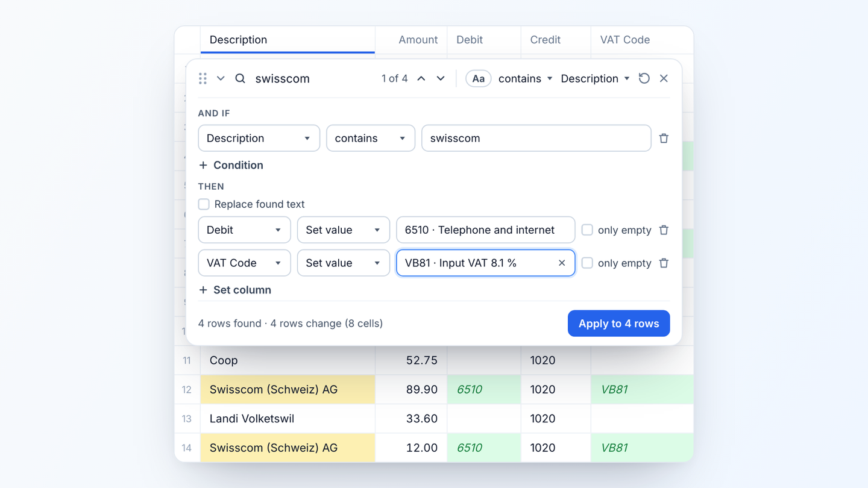Collapse the rule panel with the chevron

point(221,78)
